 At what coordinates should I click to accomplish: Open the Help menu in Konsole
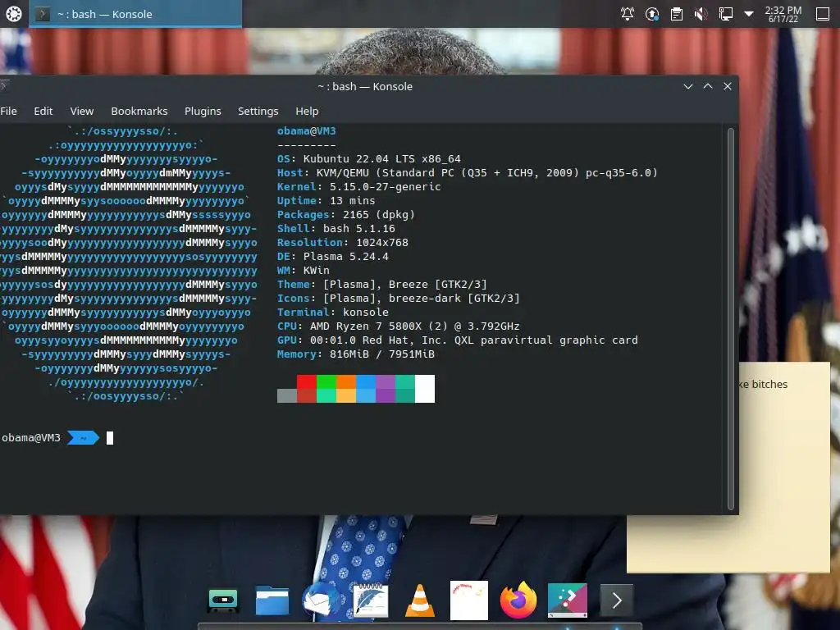(307, 111)
